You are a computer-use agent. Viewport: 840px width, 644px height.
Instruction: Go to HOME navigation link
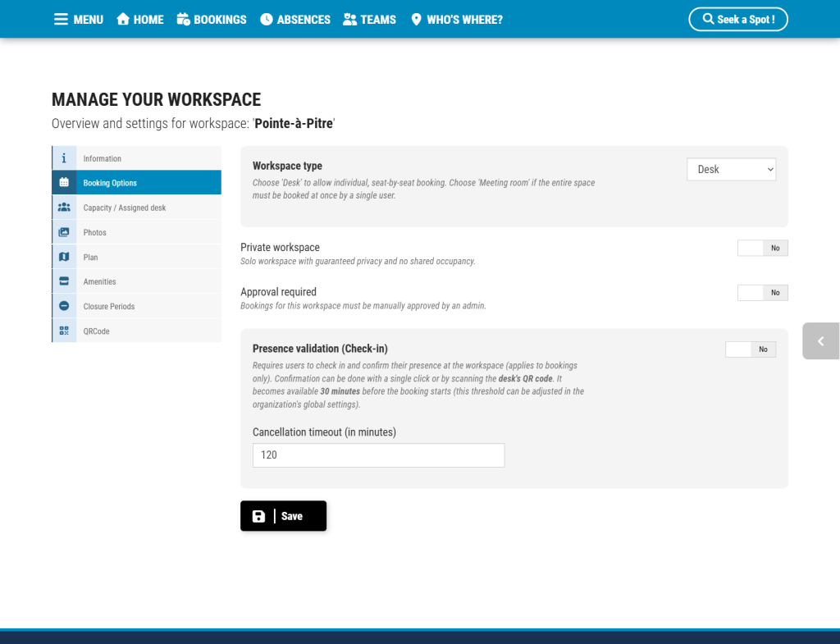(148, 20)
